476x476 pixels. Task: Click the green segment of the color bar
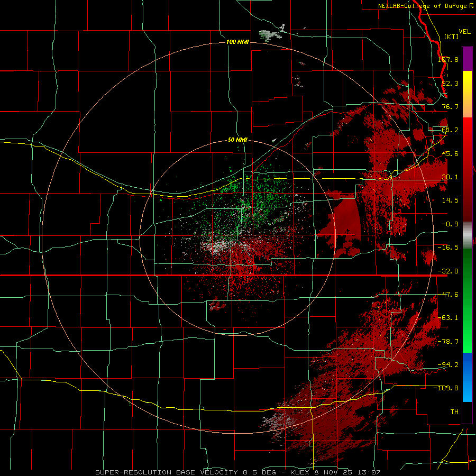(467, 300)
